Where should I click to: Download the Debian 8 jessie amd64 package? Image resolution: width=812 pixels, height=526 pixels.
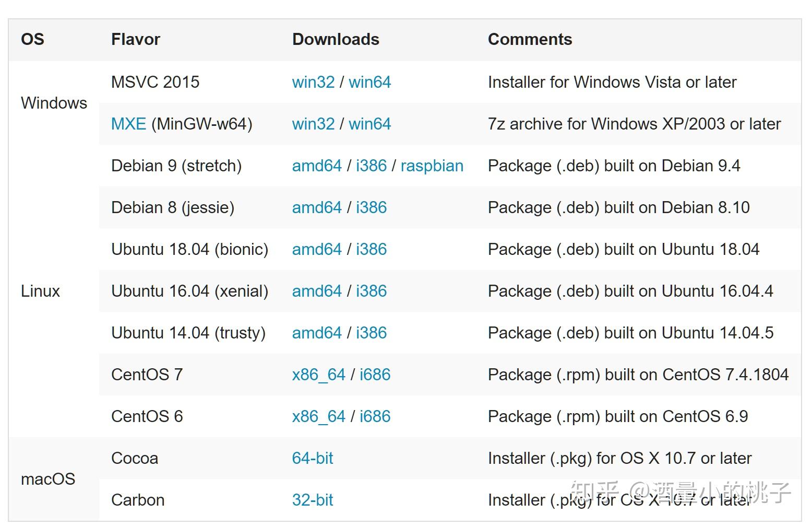[x=317, y=207]
